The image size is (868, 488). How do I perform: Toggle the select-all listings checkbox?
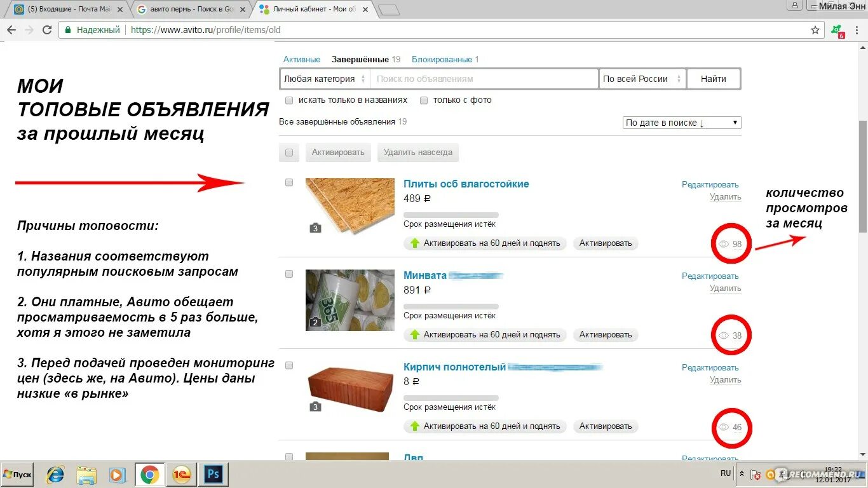pos(289,152)
